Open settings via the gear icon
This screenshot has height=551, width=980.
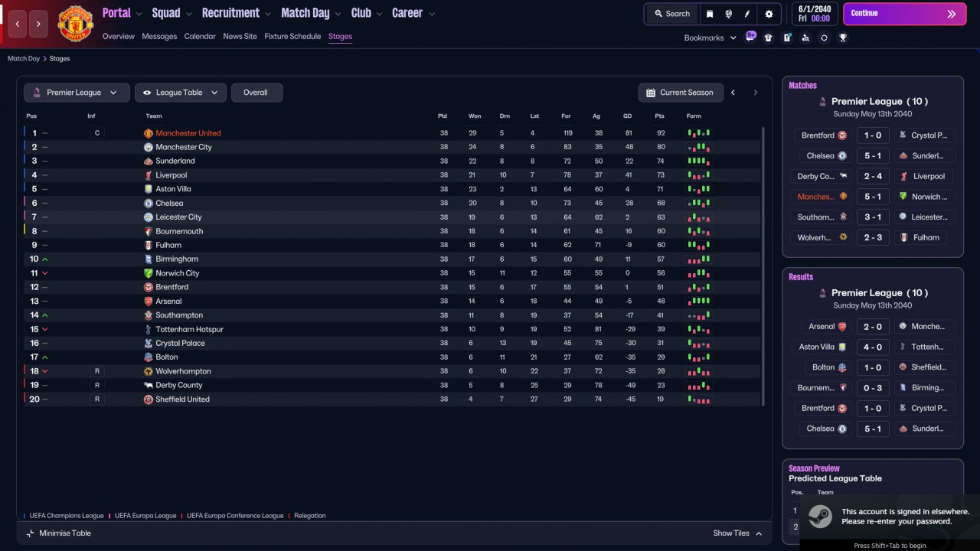[x=769, y=14]
